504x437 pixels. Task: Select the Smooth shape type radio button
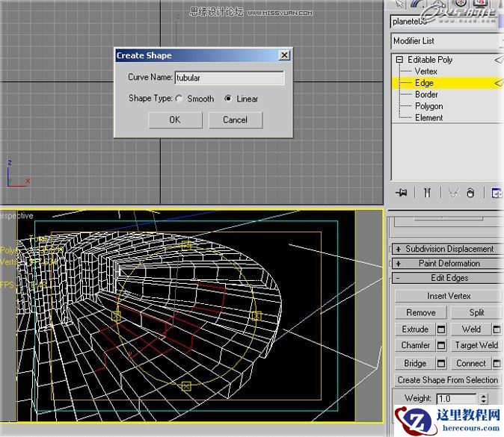(x=179, y=99)
